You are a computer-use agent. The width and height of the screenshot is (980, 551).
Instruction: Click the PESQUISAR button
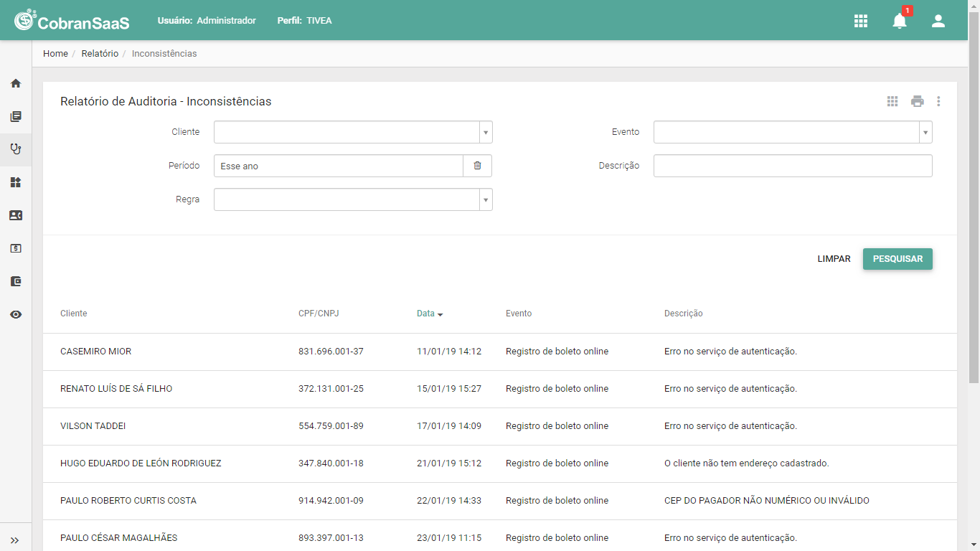coord(897,259)
